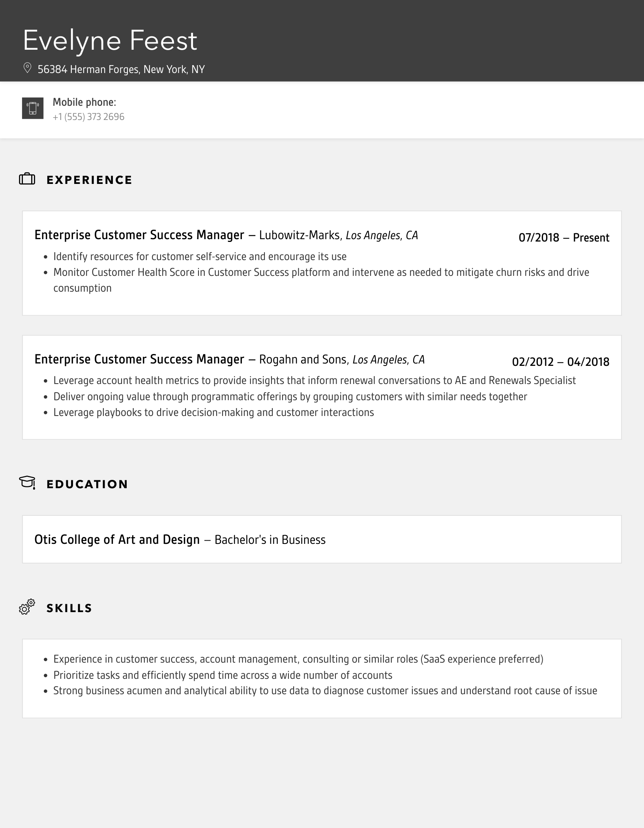Click the EXPERIENCE section heading
This screenshot has width=644, height=828.
coord(89,180)
